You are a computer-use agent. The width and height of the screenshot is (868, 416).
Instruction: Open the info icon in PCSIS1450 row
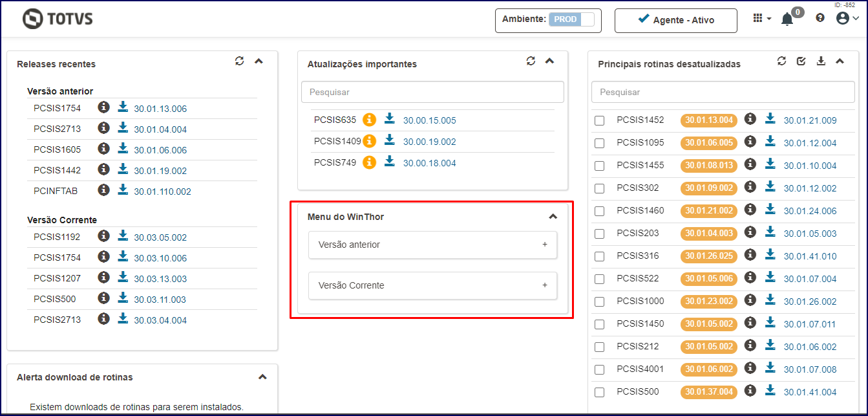[x=750, y=322]
